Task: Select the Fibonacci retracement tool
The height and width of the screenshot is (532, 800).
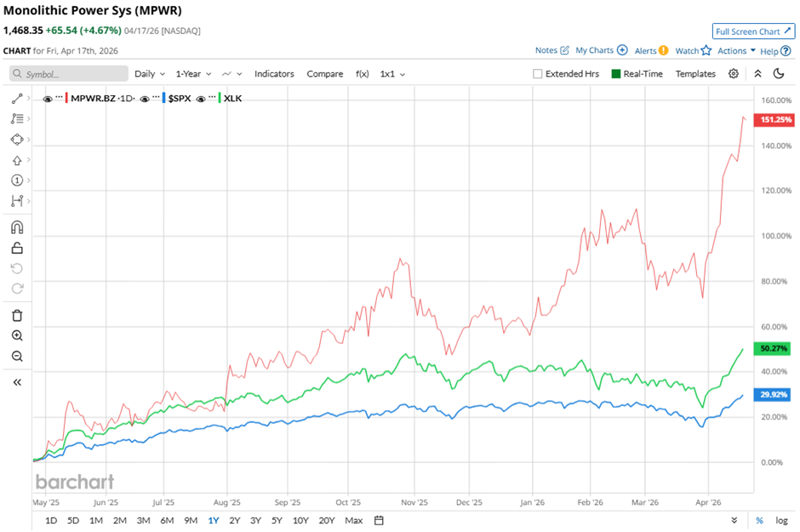Action: [17, 119]
